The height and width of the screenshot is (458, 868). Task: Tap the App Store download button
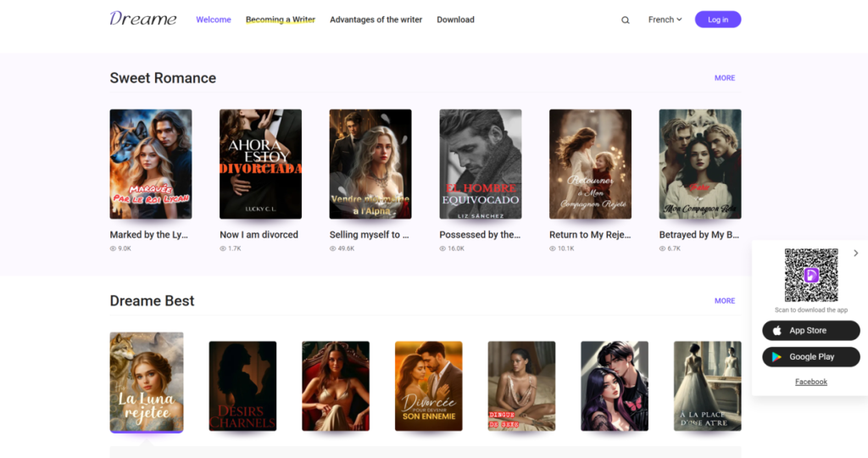click(810, 331)
